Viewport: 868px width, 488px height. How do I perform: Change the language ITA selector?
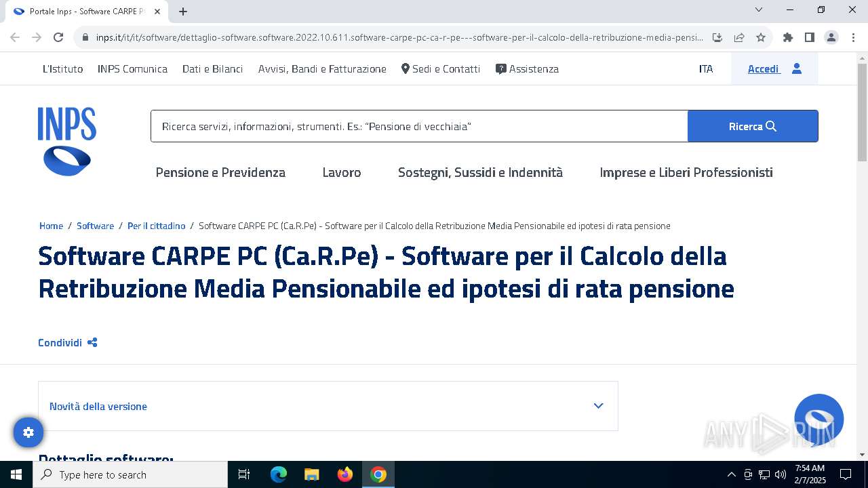pos(706,68)
